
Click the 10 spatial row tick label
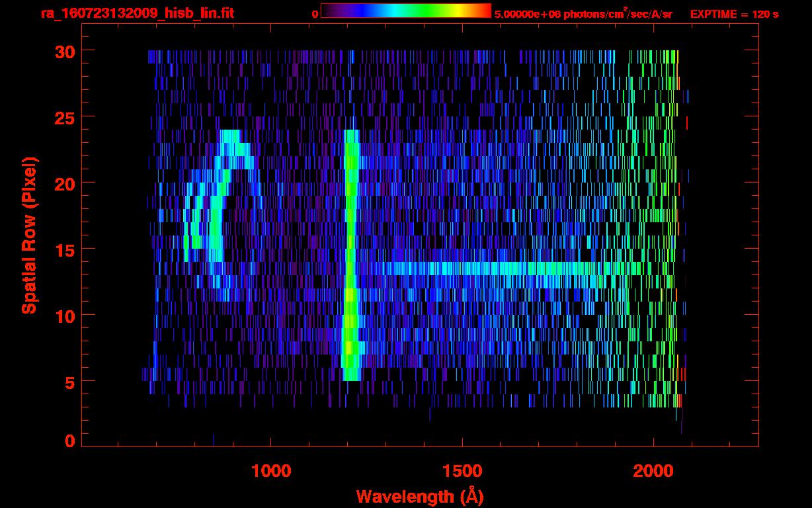[x=65, y=315]
